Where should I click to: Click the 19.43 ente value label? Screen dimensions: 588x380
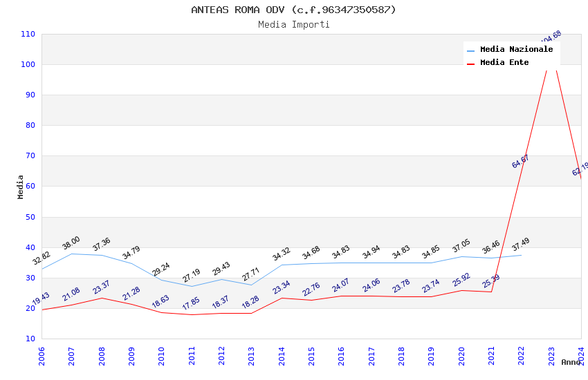pos(41,298)
